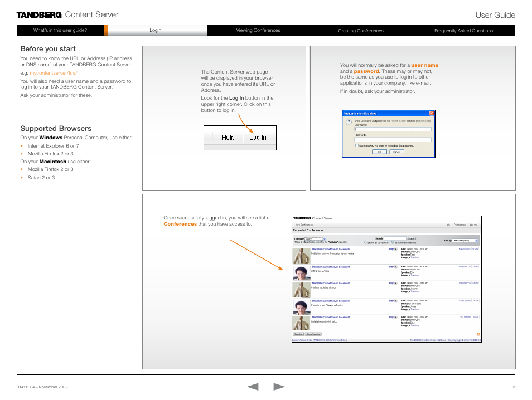Play Session #5 conference
The height and width of the screenshot is (400, 532).
[x=393, y=249]
